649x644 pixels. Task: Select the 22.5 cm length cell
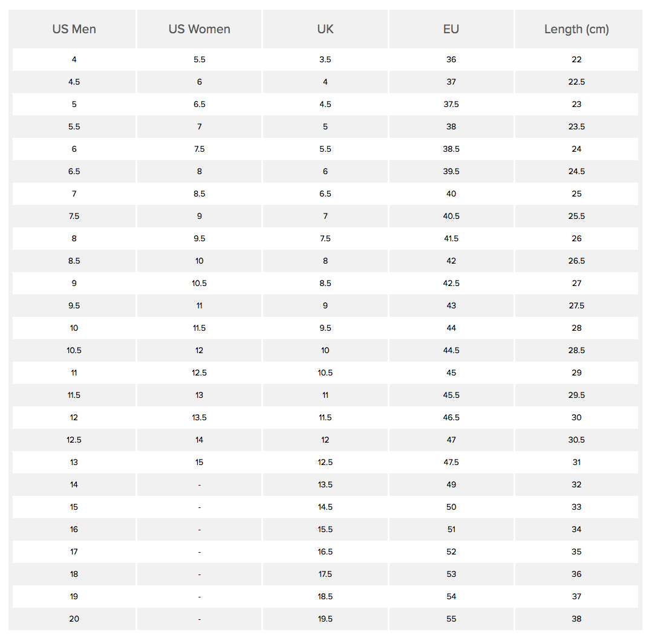(x=576, y=82)
